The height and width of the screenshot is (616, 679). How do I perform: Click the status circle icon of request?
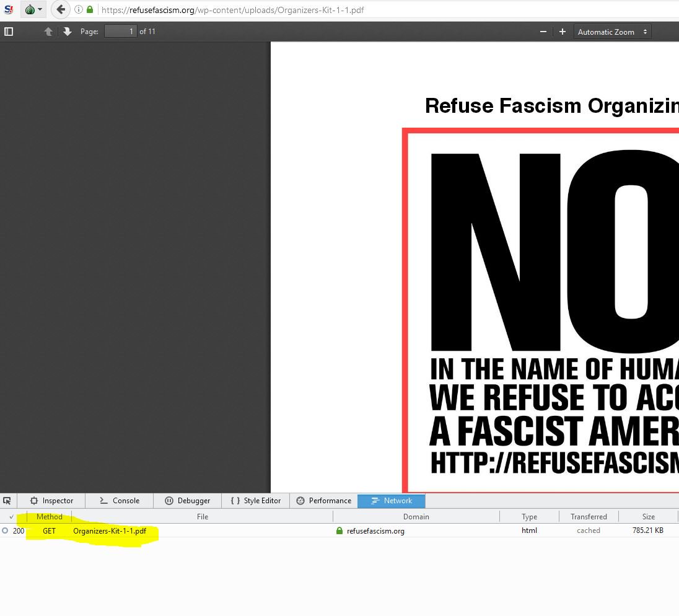pos(5,530)
